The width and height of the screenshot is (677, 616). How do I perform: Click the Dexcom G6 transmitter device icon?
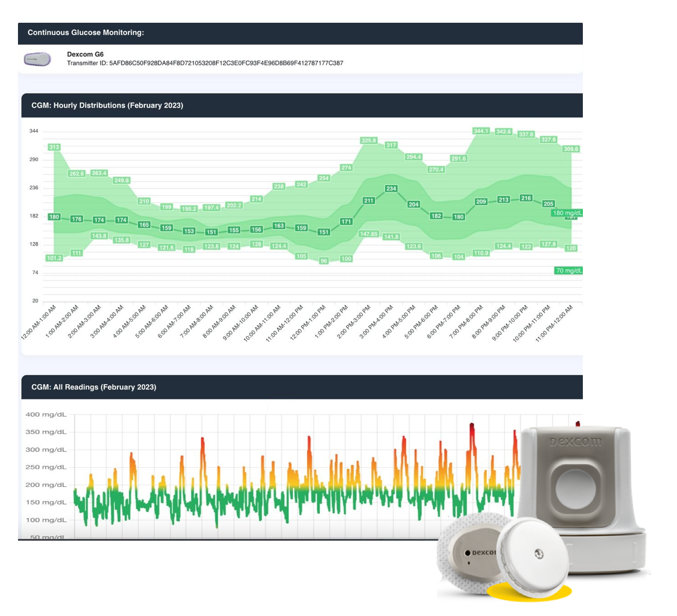point(38,59)
